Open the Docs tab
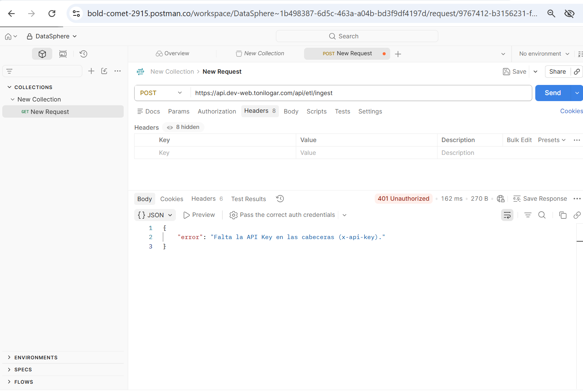This screenshot has height=392, width=583. coord(148,111)
